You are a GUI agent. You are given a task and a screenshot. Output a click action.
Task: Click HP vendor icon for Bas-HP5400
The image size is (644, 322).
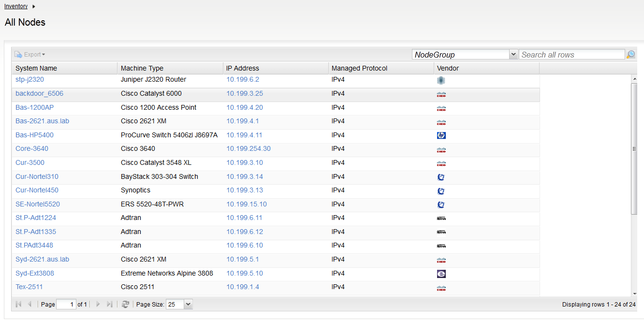click(441, 135)
